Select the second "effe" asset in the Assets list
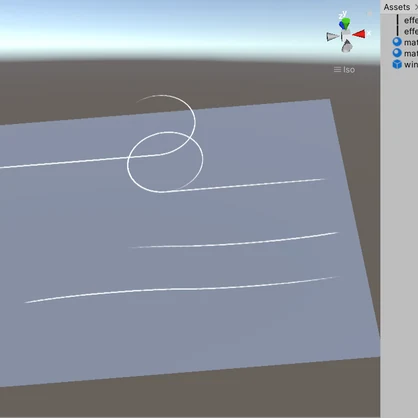 pos(411,31)
